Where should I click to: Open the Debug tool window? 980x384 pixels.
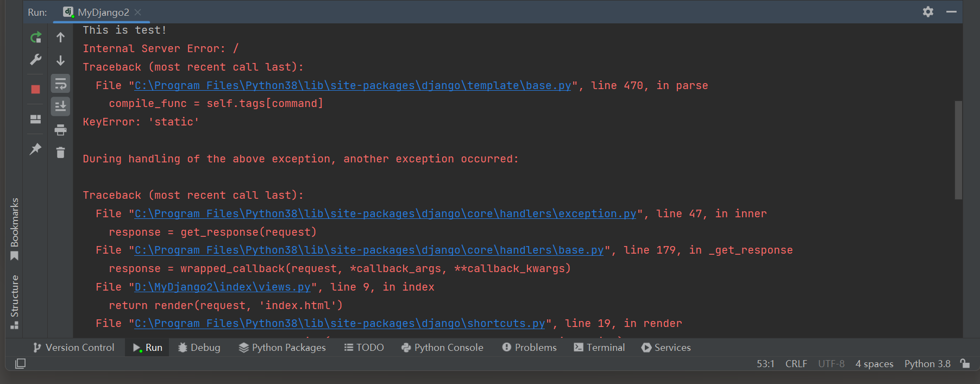point(199,348)
